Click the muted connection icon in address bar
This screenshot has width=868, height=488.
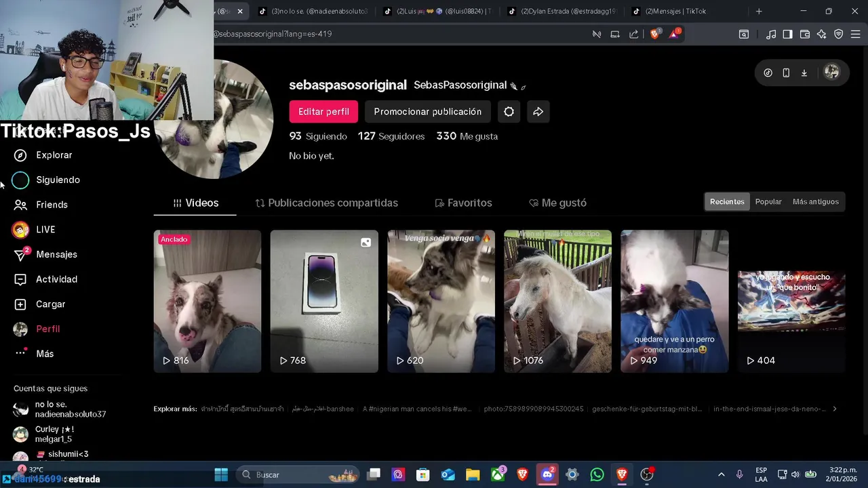point(597,34)
